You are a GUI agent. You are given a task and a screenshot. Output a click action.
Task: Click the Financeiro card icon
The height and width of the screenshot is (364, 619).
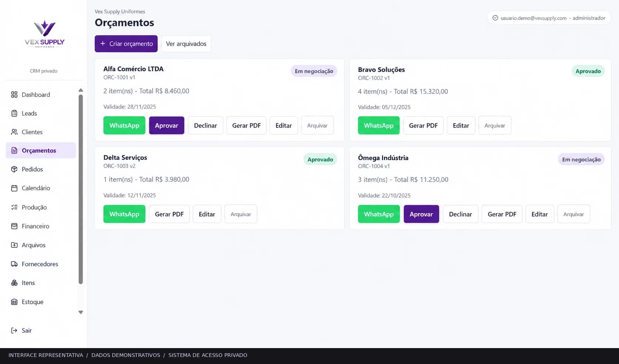pyautogui.click(x=14, y=226)
